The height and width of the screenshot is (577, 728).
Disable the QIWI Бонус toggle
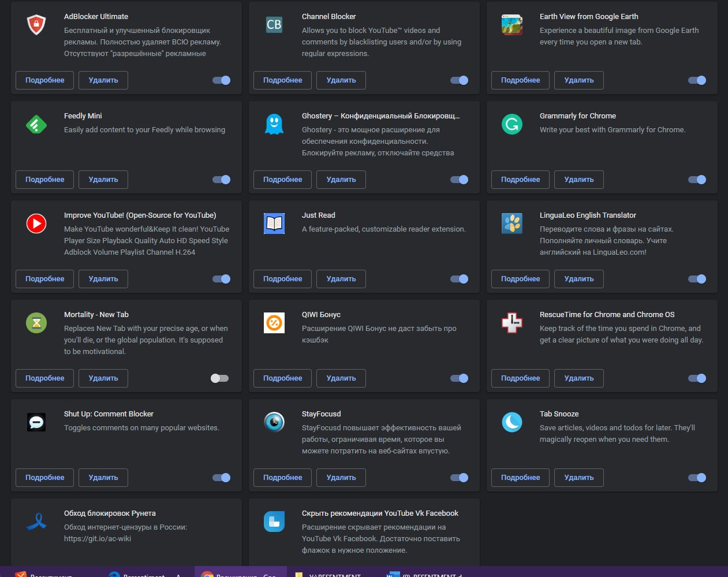click(460, 378)
